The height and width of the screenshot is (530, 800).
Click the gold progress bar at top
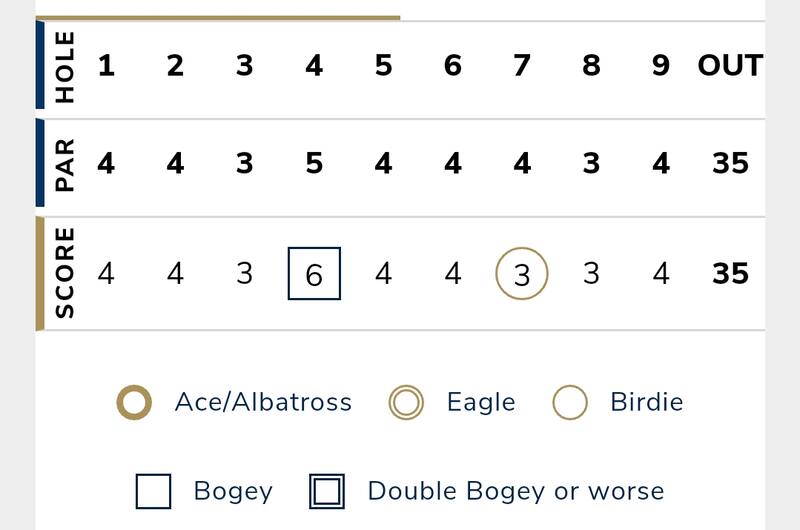pyautogui.click(x=218, y=17)
